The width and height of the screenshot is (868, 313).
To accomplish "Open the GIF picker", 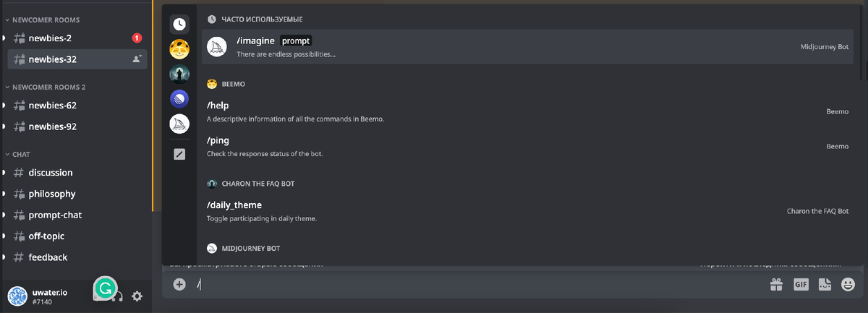I will point(801,285).
